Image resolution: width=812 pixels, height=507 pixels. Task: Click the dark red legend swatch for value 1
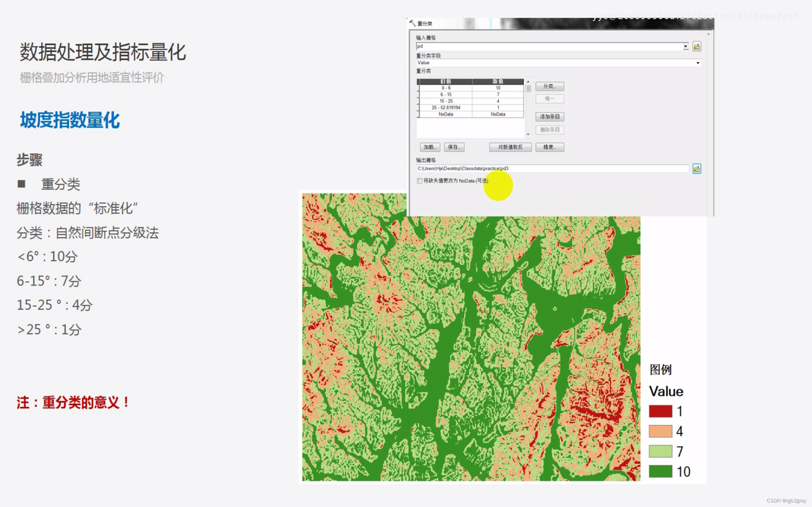click(660, 411)
